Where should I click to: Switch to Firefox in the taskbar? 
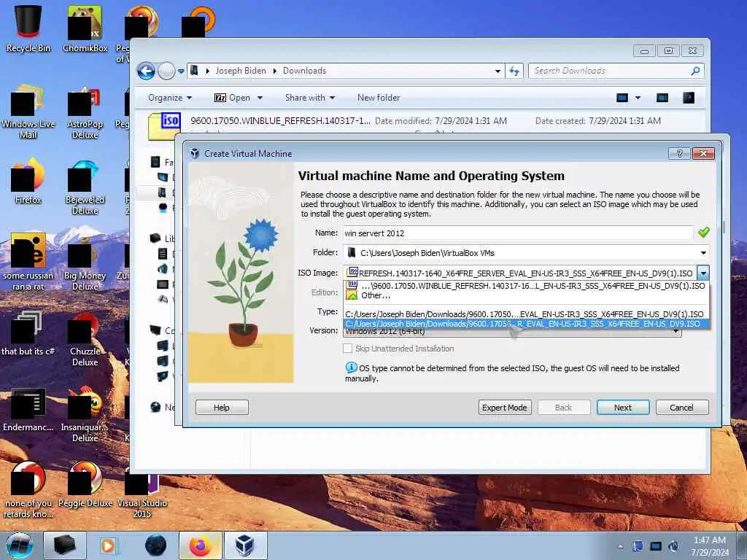coord(200,545)
